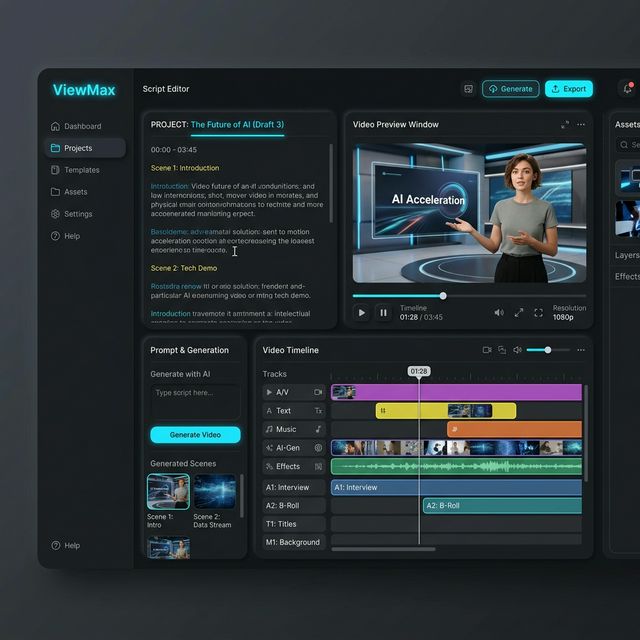Mute the preview with the speaker icon
This screenshot has height=640, width=640.
(x=499, y=313)
